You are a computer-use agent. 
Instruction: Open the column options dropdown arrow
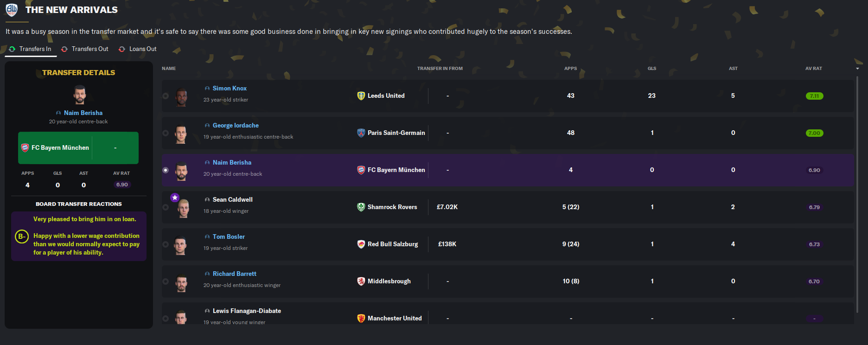tap(857, 69)
